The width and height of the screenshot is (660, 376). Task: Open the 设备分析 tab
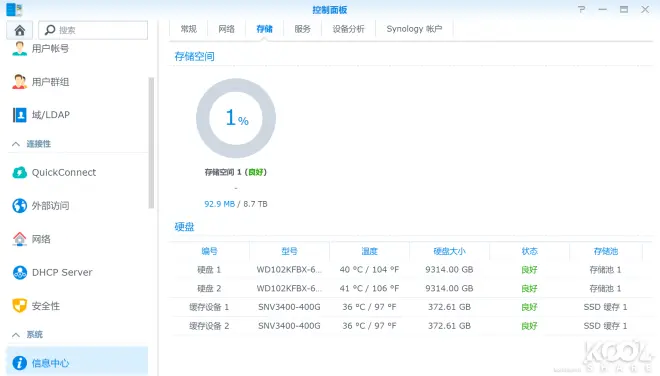pyautogui.click(x=348, y=29)
